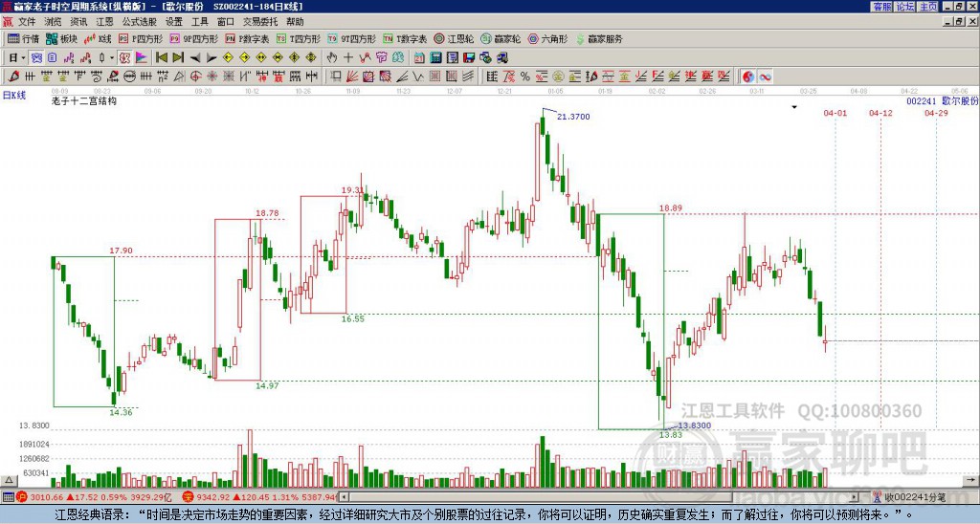Open the 工具 menu
The image size is (980, 524).
[x=200, y=22]
